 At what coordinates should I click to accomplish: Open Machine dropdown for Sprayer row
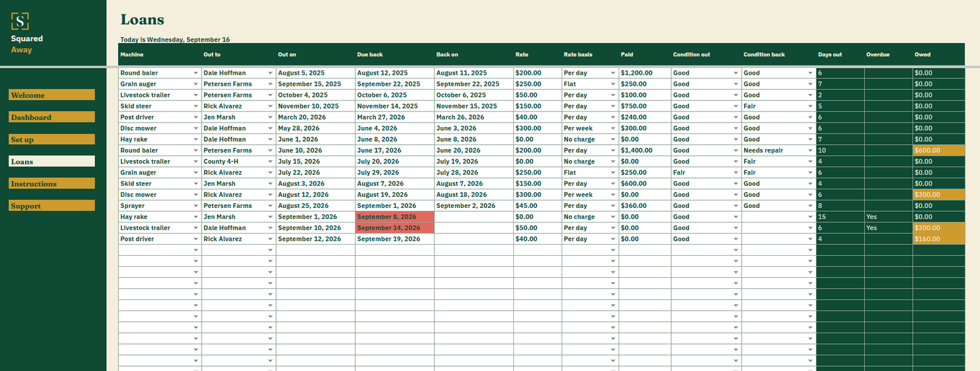coord(196,205)
